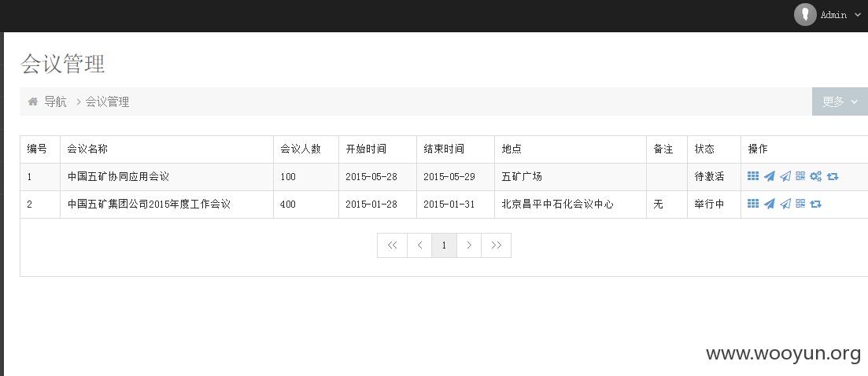The width and height of the screenshot is (868, 376).
Task: Click the home icon in breadcrumb
Action: pos(33,101)
